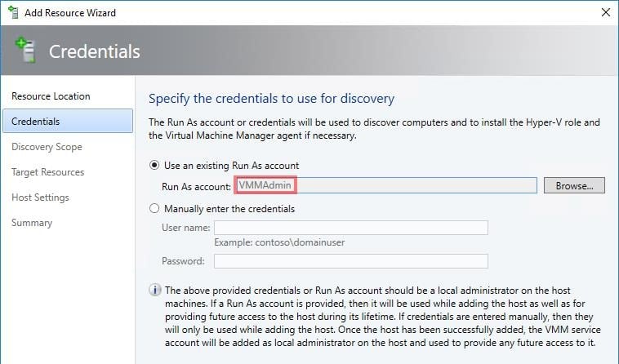Click the Run As account label
The height and width of the screenshot is (364, 619).
196,187
